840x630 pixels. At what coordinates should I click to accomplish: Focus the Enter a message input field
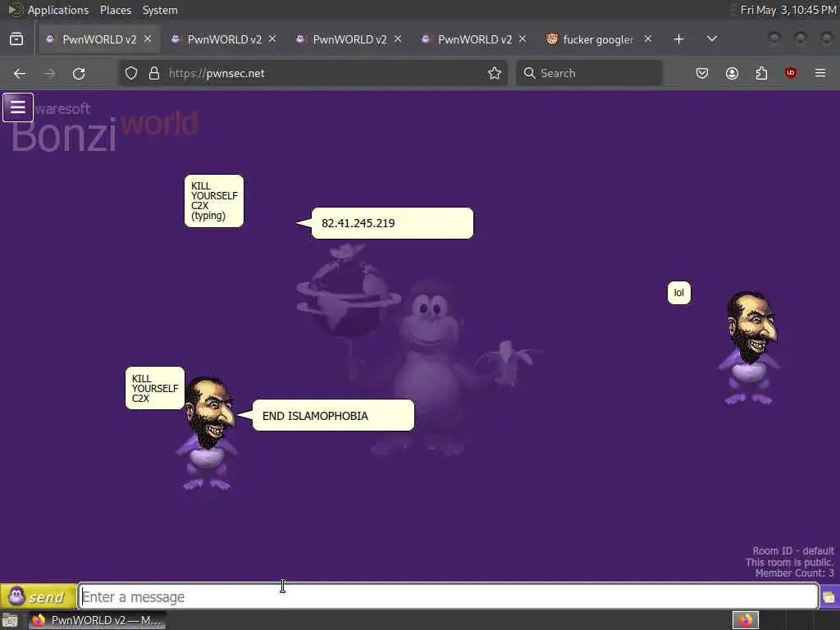[x=449, y=596]
